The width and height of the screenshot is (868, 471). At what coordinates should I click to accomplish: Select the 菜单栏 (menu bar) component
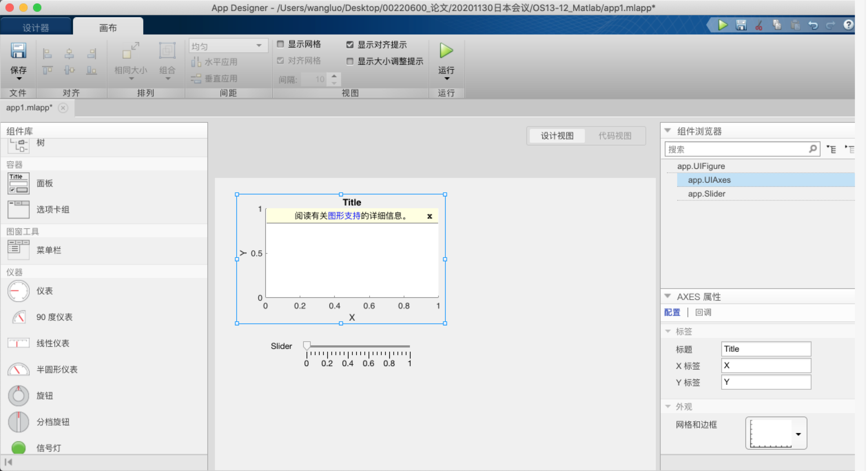[18, 250]
